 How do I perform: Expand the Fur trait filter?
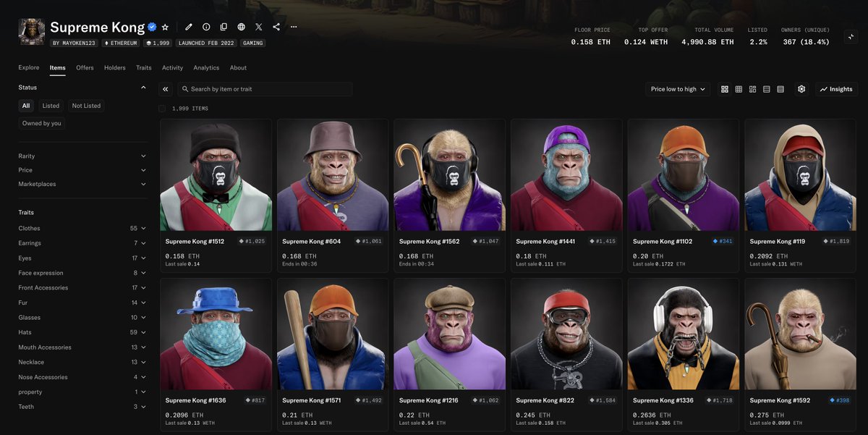tap(82, 303)
